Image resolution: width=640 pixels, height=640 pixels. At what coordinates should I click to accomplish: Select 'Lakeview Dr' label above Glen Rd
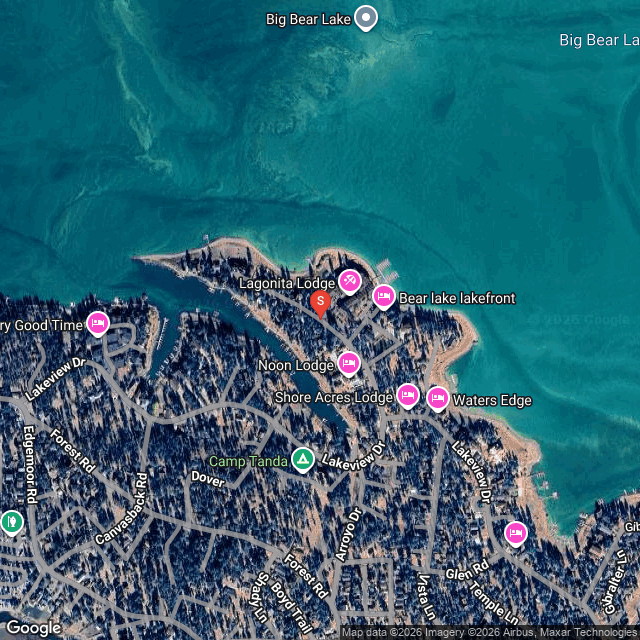[472, 471]
